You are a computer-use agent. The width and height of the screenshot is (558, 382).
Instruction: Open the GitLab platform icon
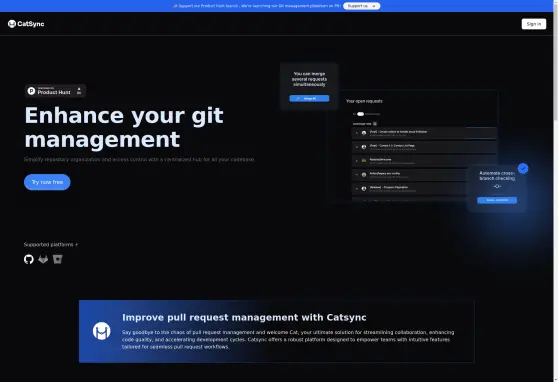(x=43, y=259)
